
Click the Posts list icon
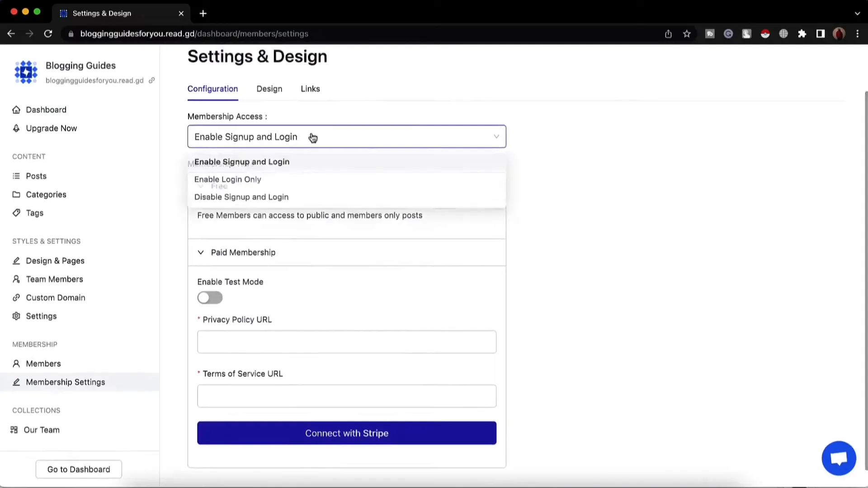(16, 176)
